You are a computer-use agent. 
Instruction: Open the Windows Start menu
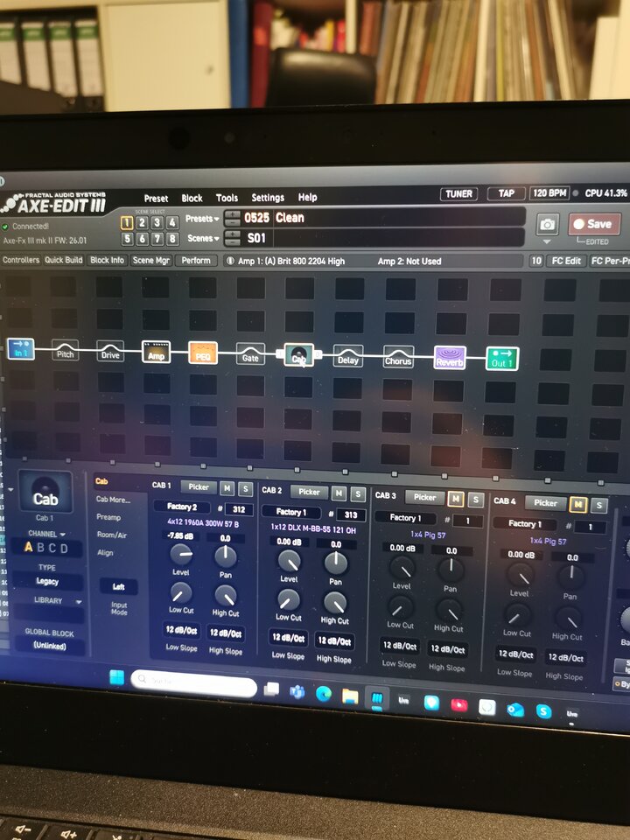[116, 677]
